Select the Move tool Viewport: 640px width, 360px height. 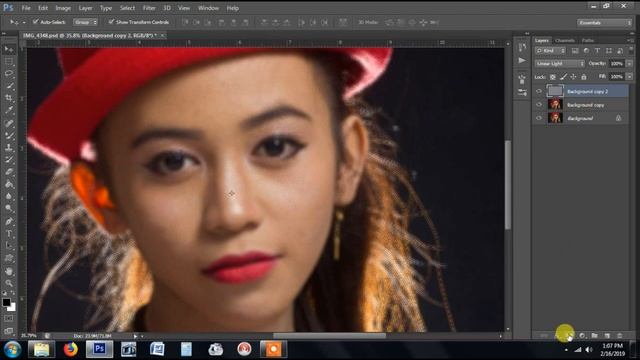[9, 49]
